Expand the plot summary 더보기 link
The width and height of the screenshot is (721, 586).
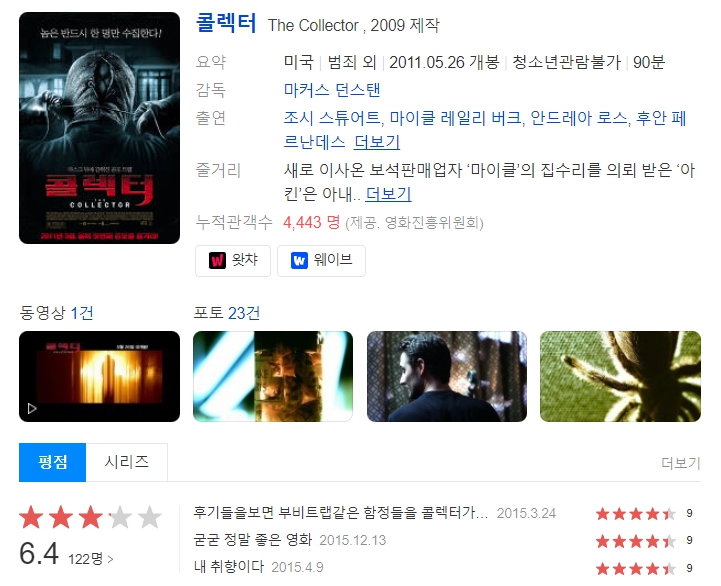pos(388,194)
